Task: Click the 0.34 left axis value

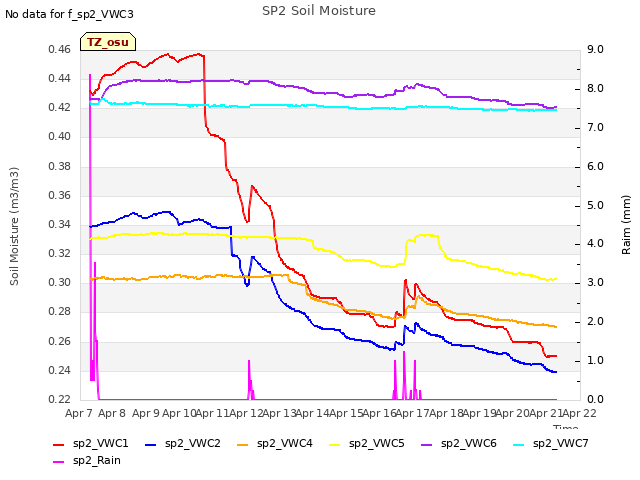Action: tap(60, 224)
